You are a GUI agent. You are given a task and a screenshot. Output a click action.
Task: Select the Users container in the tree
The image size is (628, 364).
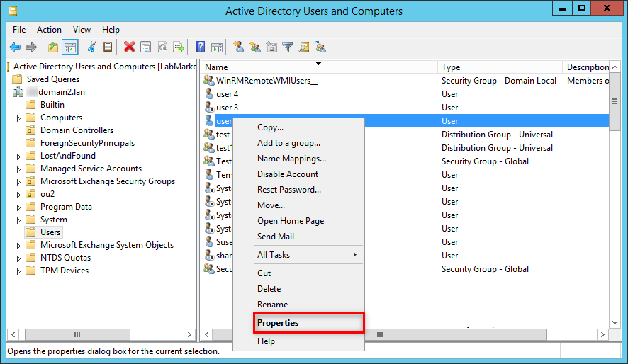click(50, 232)
